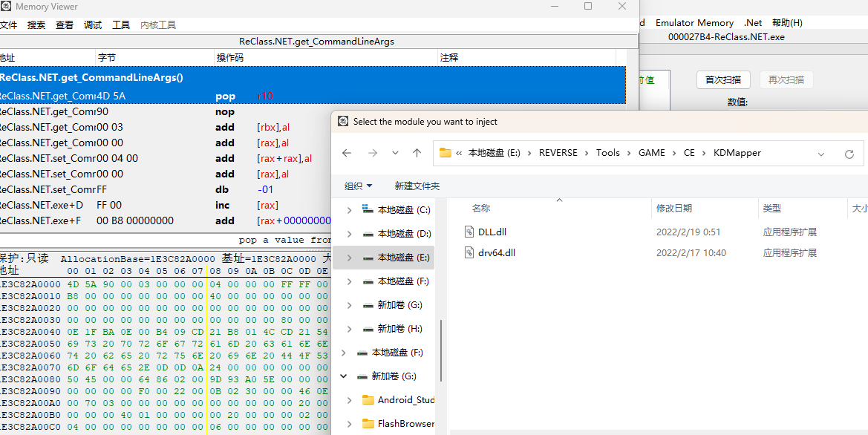868x435 pixels.
Task: Click the DLL.dll file icon
Action: click(x=469, y=232)
